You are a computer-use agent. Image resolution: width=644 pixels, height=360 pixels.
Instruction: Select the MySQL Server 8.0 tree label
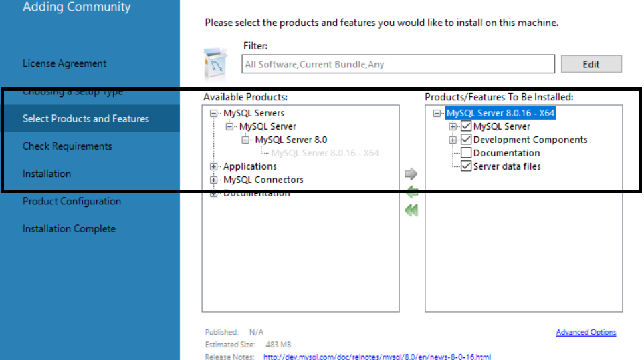click(291, 140)
